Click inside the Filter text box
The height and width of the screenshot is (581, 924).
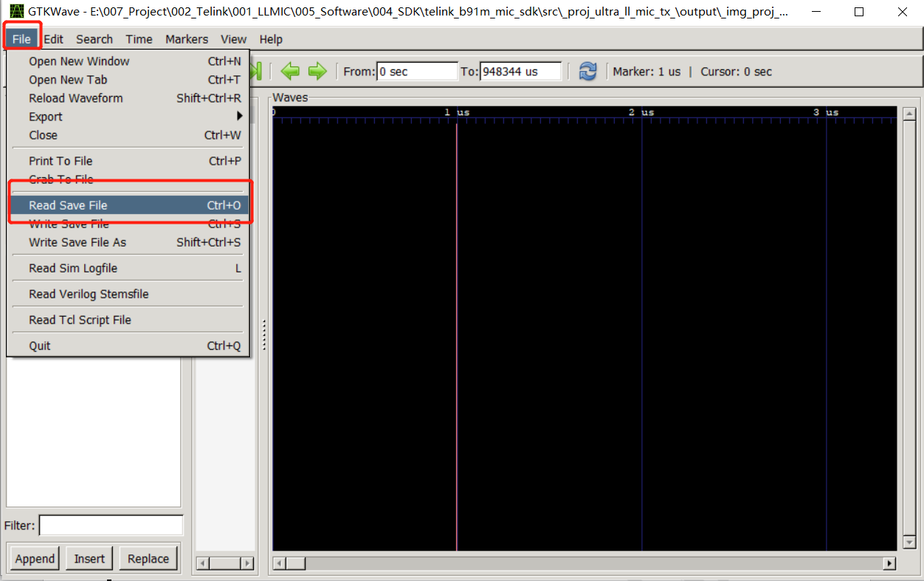110,525
